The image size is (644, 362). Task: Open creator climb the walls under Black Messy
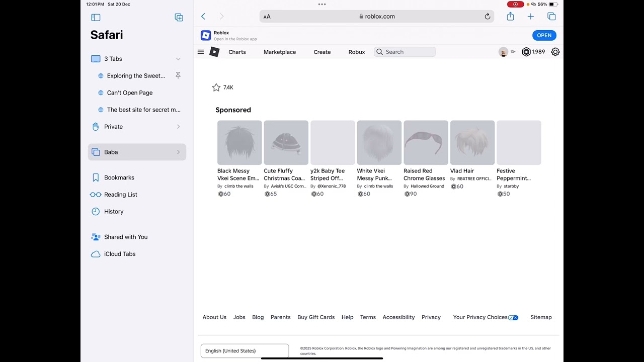(x=239, y=186)
